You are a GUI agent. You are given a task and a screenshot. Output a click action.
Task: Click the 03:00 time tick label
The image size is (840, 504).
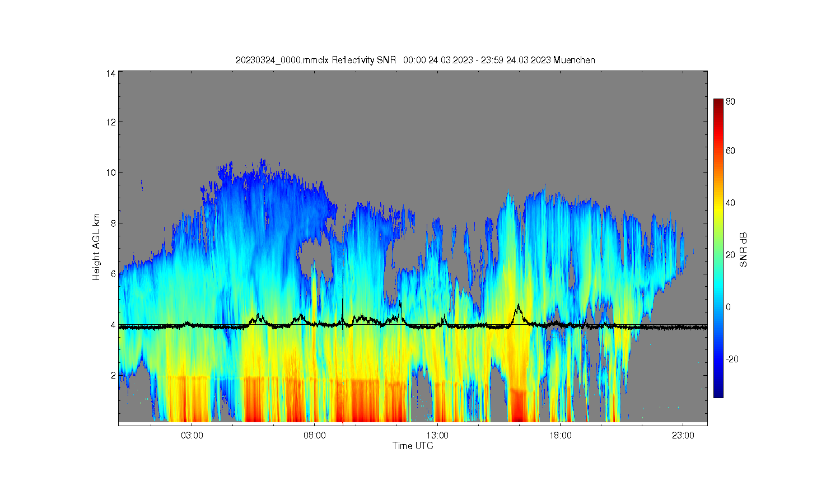tap(192, 435)
